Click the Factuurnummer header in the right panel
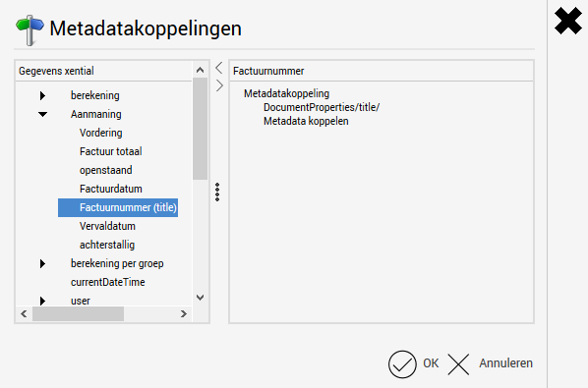 click(x=268, y=71)
